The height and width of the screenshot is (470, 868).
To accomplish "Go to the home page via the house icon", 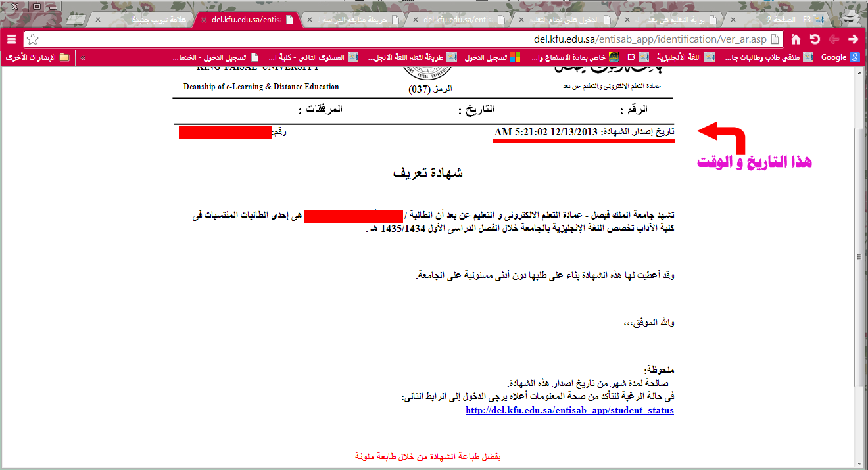I will point(796,39).
